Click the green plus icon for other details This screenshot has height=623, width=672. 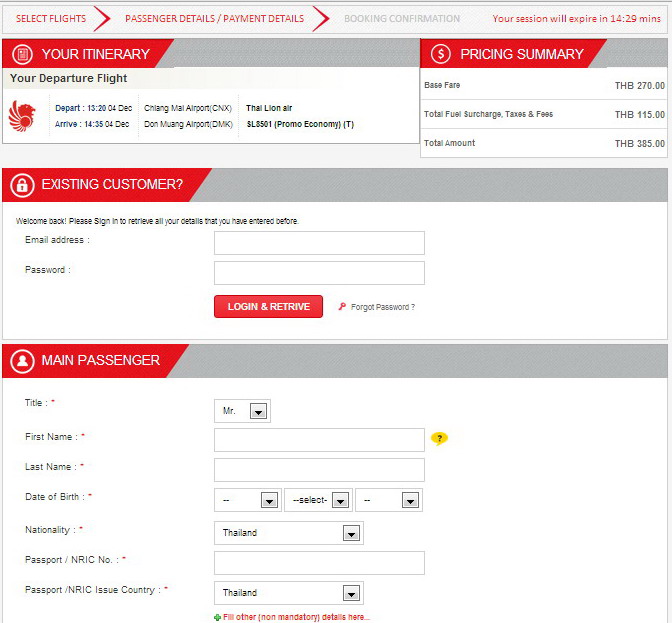(x=218, y=617)
